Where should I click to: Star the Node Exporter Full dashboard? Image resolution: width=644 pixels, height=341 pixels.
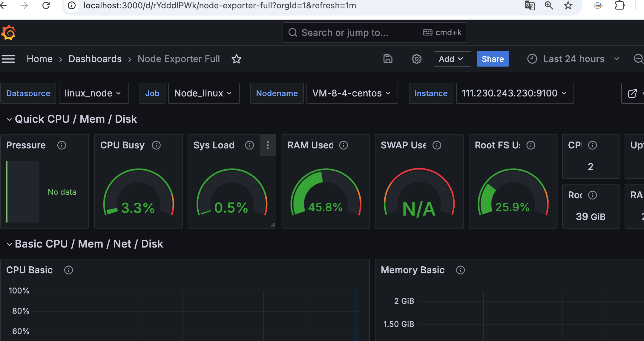[236, 59]
